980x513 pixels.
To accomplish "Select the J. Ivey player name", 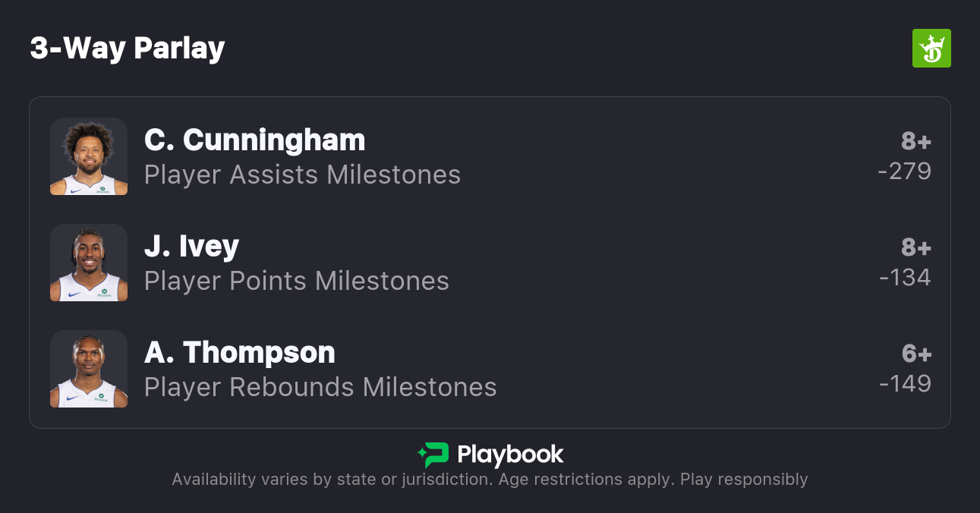I will pos(191,247).
